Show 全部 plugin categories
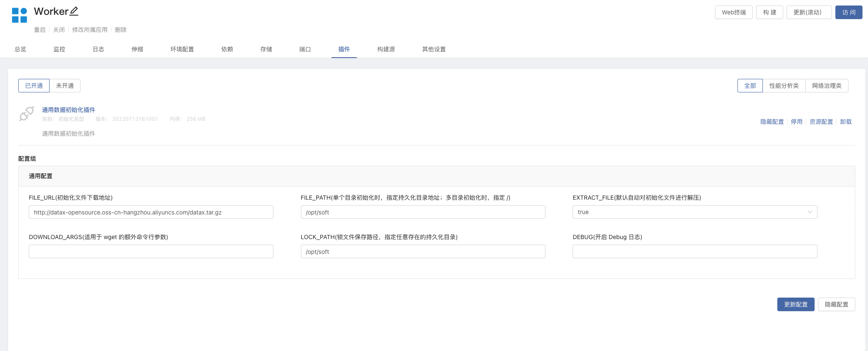868x351 pixels. click(x=750, y=86)
